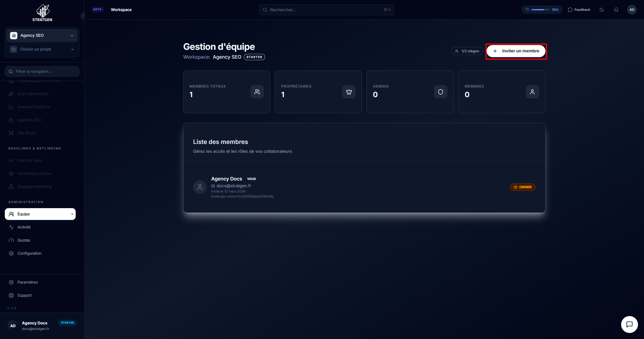Click the notification bell icon
Viewport: 644px width, 339px height.
click(616, 10)
